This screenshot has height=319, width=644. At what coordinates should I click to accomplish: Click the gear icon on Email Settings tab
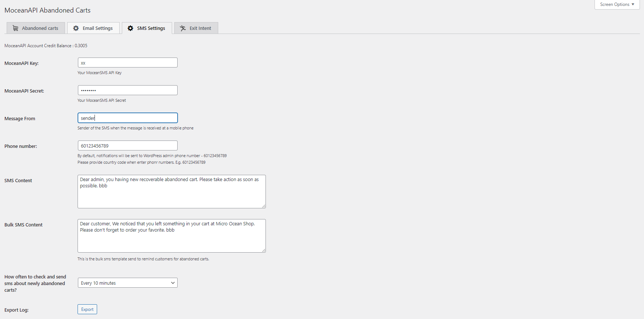[x=76, y=28]
